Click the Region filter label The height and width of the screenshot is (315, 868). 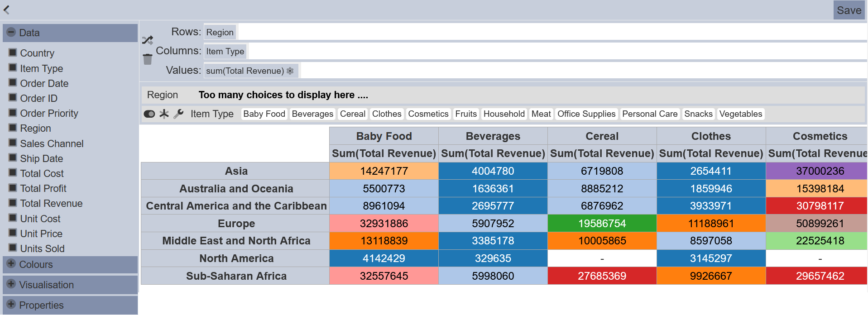[x=163, y=95]
